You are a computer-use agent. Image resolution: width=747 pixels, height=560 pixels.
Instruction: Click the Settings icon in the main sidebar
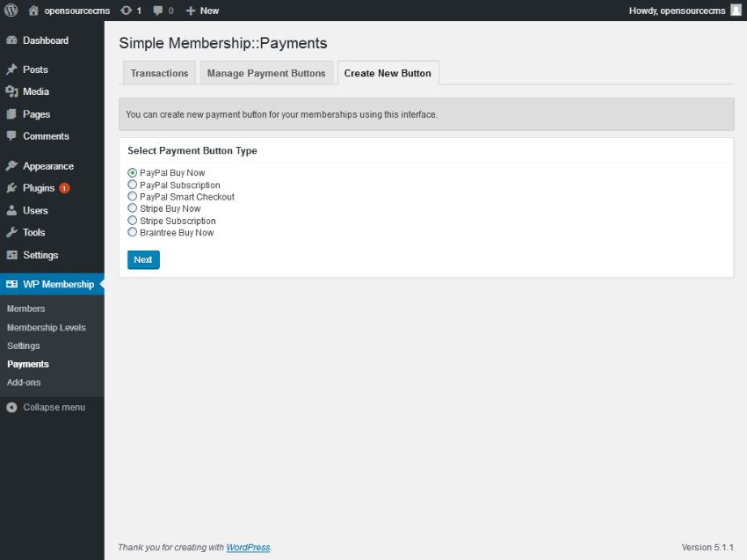coord(12,255)
